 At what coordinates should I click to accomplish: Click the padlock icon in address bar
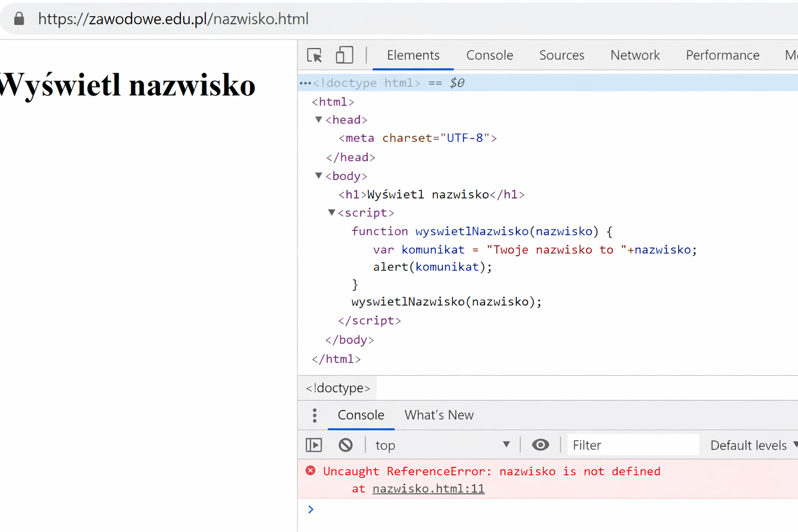19,19
